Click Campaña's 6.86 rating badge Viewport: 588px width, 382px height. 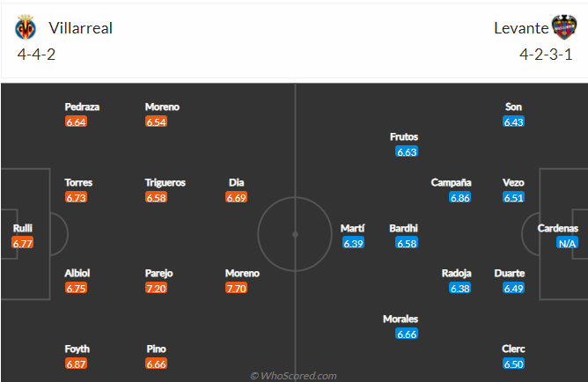point(459,197)
